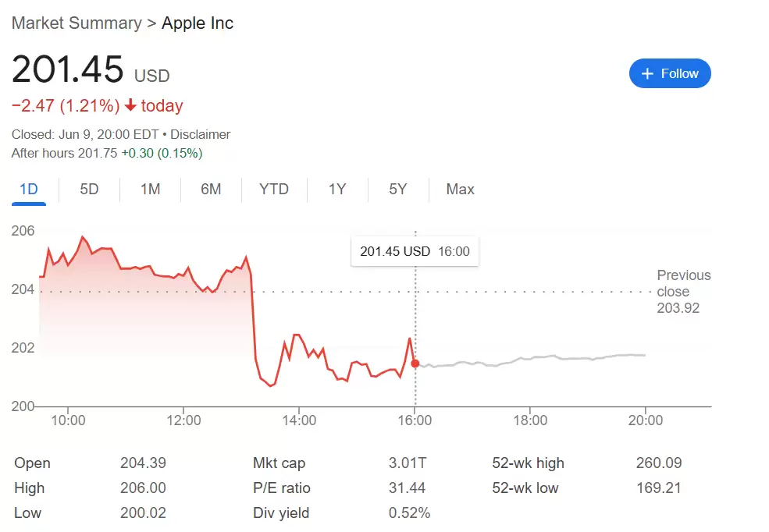
Task: Open the 5Y chart view
Action: point(398,190)
